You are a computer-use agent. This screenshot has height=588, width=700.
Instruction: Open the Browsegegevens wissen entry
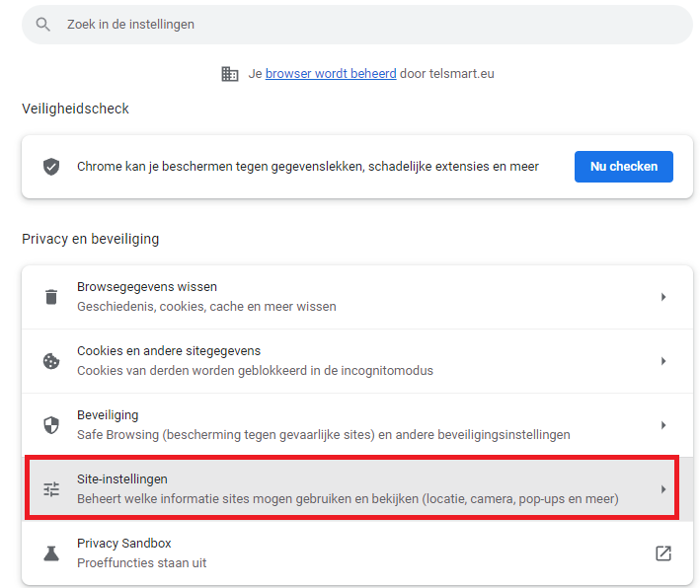coord(147,287)
